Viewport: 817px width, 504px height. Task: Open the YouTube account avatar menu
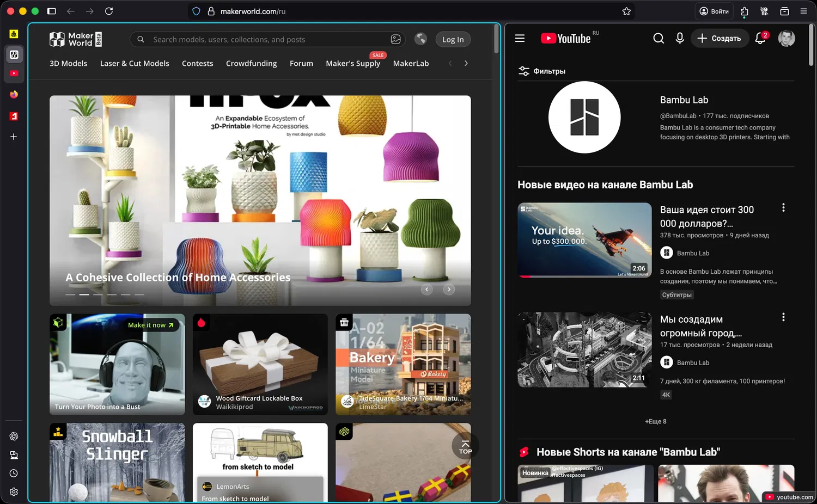coord(786,38)
